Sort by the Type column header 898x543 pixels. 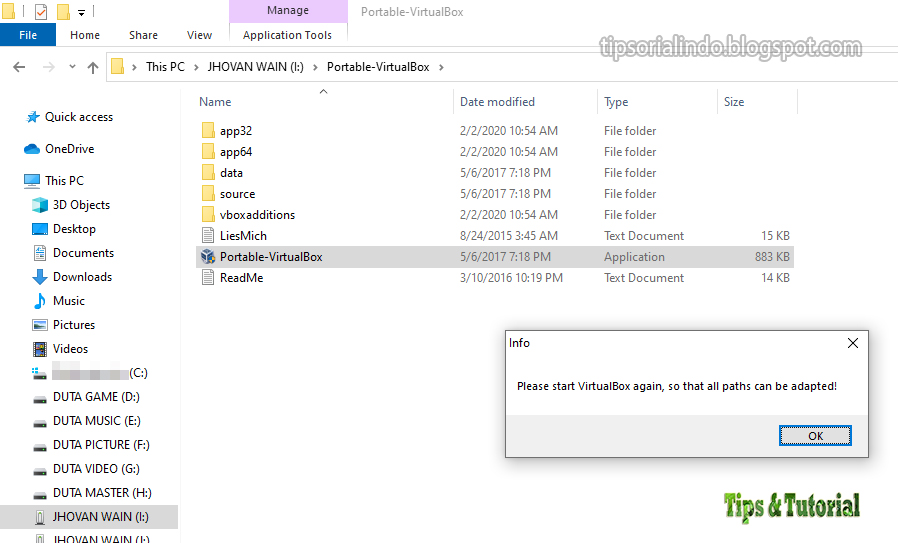click(x=616, y=102)
